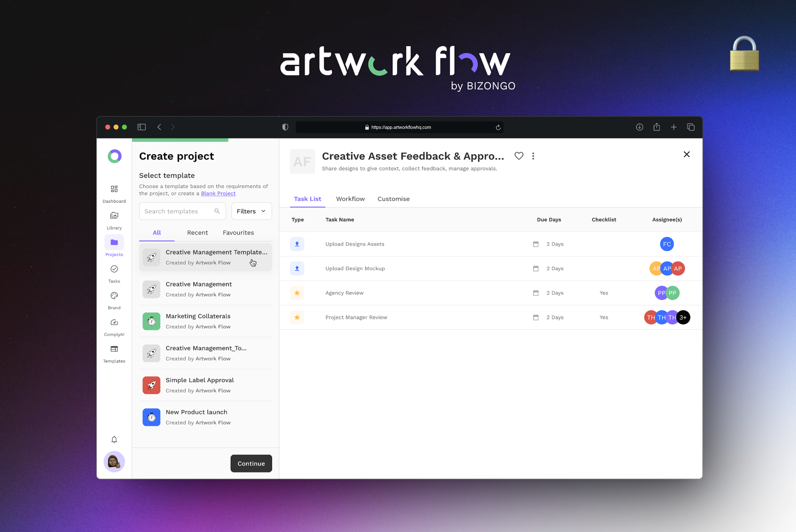Open the Brand palette icon
Image resolution: width=796 pixels, height=532 pixels.
114,296
